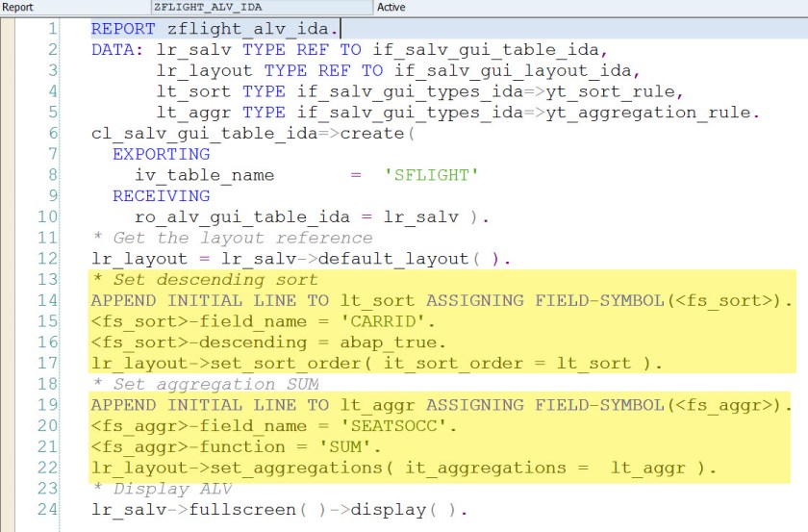The width and height of the screenshot is (808, 532).
Task: Click cl_salv_gui_table_ida=>create call on line 6
Action: point(253,134)
